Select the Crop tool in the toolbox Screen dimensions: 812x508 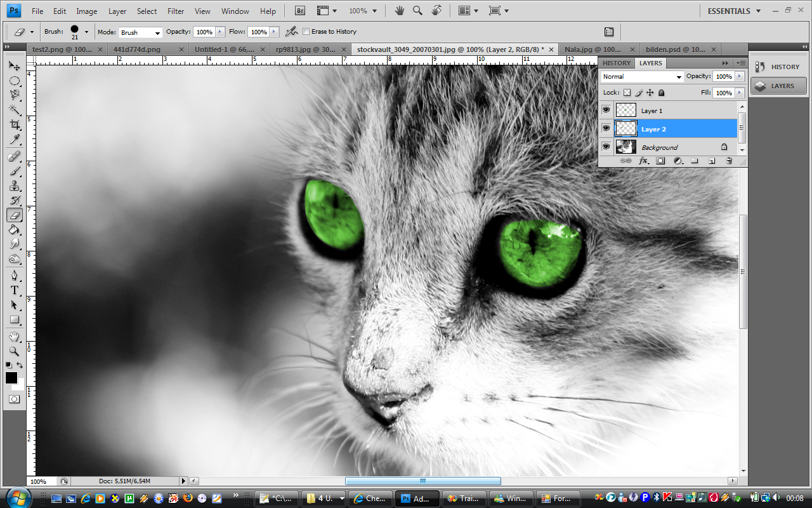(x=15, y=125)
